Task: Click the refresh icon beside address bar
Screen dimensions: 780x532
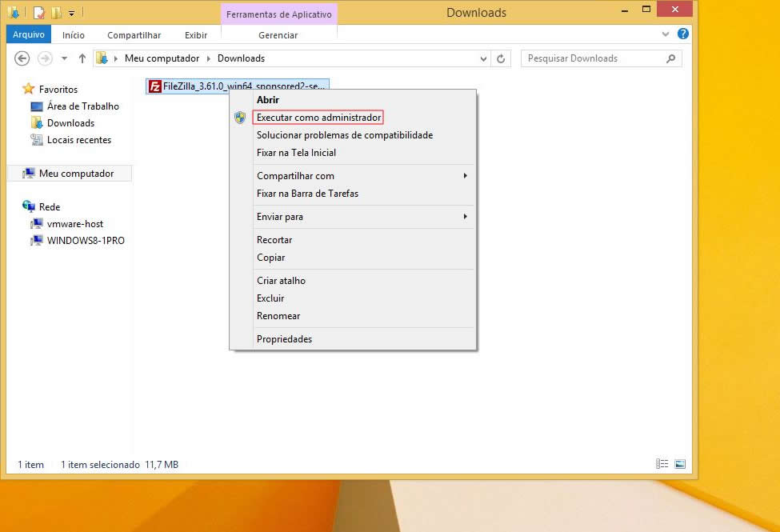Action: coord(502,58)
